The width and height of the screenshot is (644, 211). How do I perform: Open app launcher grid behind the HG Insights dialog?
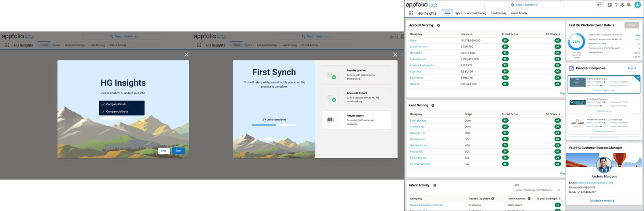pos(7,45)
